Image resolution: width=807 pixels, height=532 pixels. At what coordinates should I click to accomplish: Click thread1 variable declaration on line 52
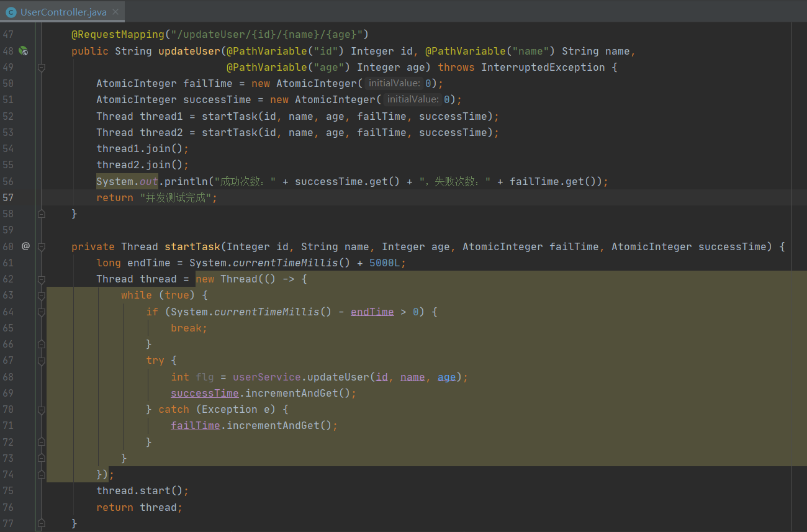pos(161,116)
